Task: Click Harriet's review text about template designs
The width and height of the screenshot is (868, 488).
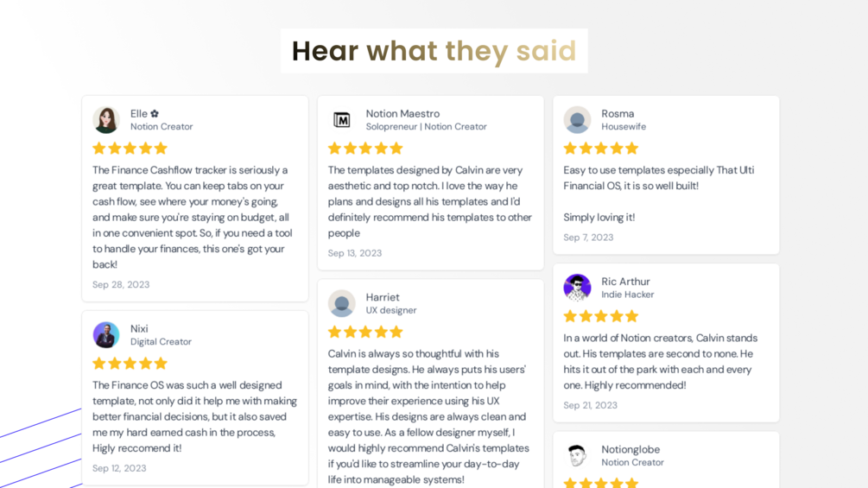Action: pyautogui.click(x=428, y=416)
